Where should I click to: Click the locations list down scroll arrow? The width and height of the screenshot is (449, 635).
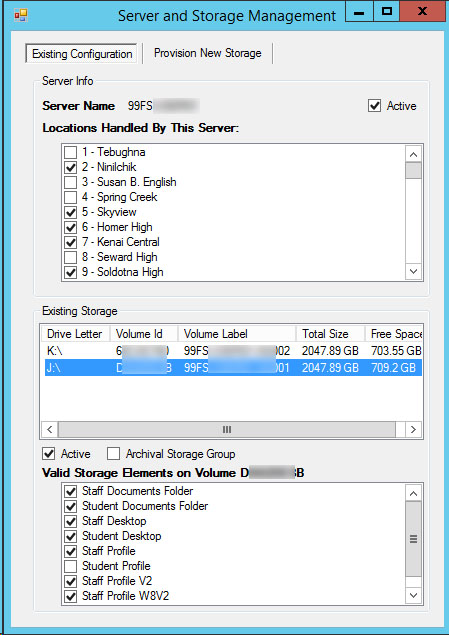(413, 271)
